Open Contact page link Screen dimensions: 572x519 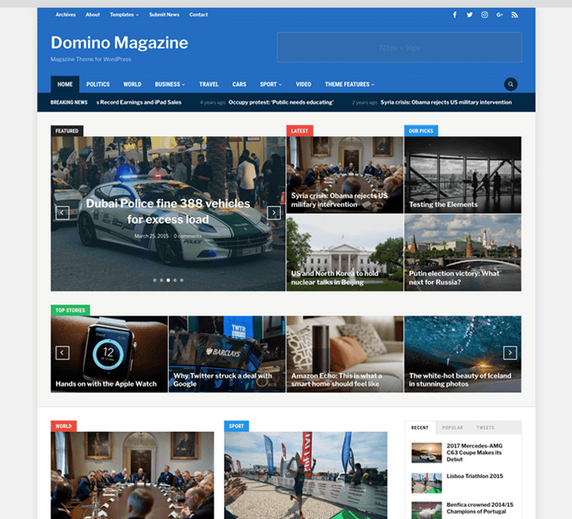pos(198,15)
